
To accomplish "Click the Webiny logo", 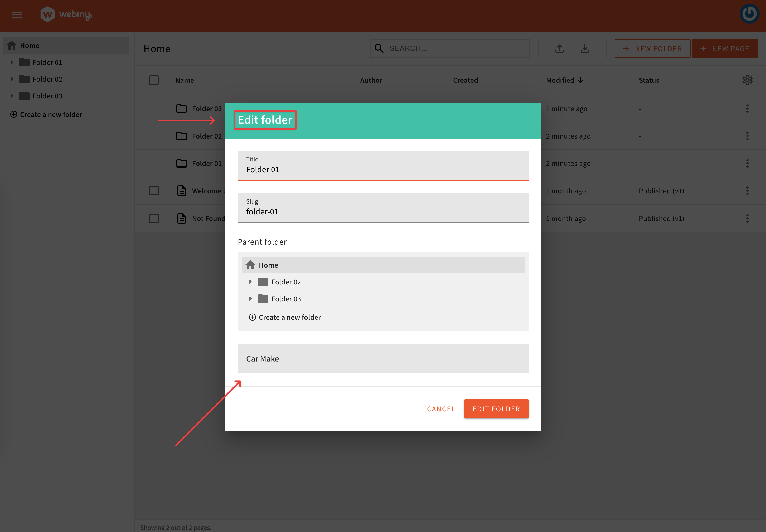I will 66,14.
